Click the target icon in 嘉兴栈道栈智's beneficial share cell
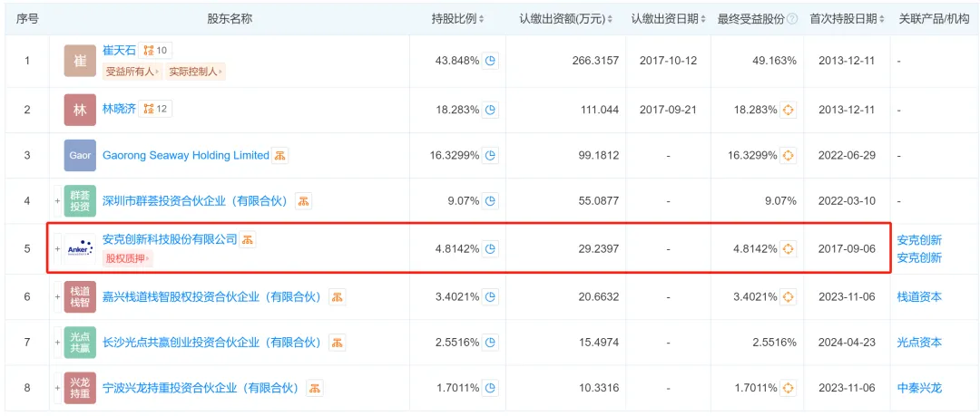Screen dimensions: 980x416 (789, 296)
